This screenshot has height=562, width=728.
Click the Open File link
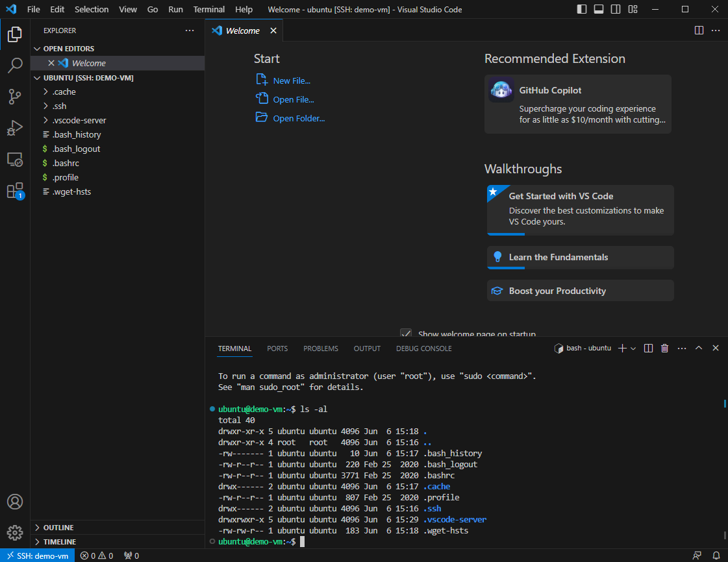pos(294,99)
